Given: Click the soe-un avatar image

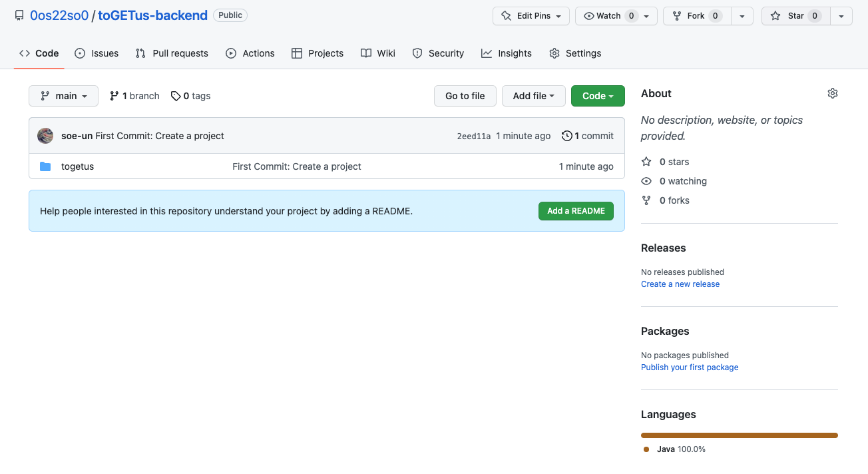Looking at the screenshot, I should click(45, 136).
